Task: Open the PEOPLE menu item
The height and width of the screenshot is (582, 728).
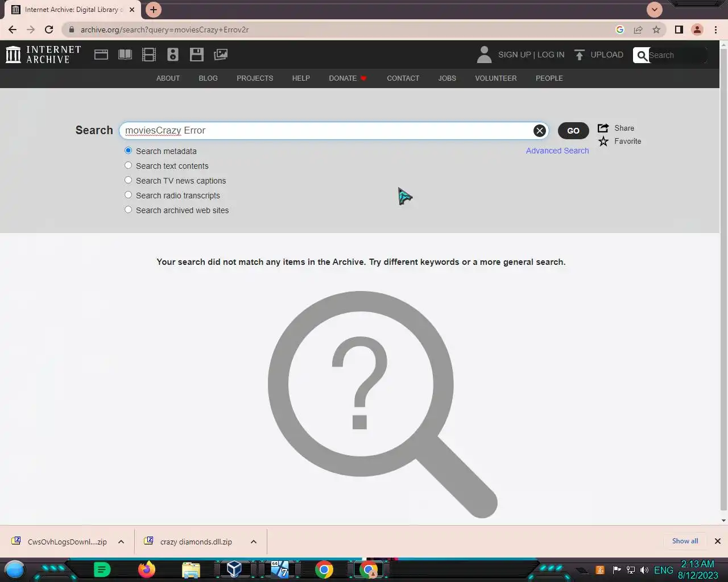Action: [549, 78]
